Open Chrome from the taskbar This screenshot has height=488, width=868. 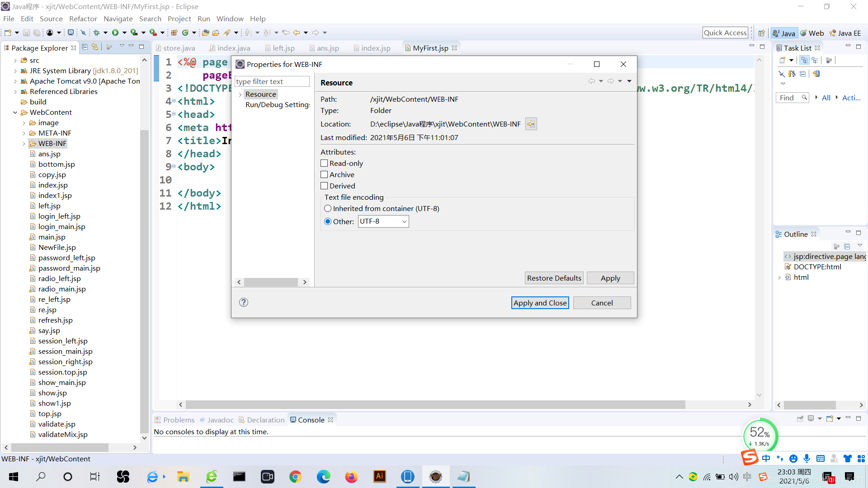tap(296, 477)
